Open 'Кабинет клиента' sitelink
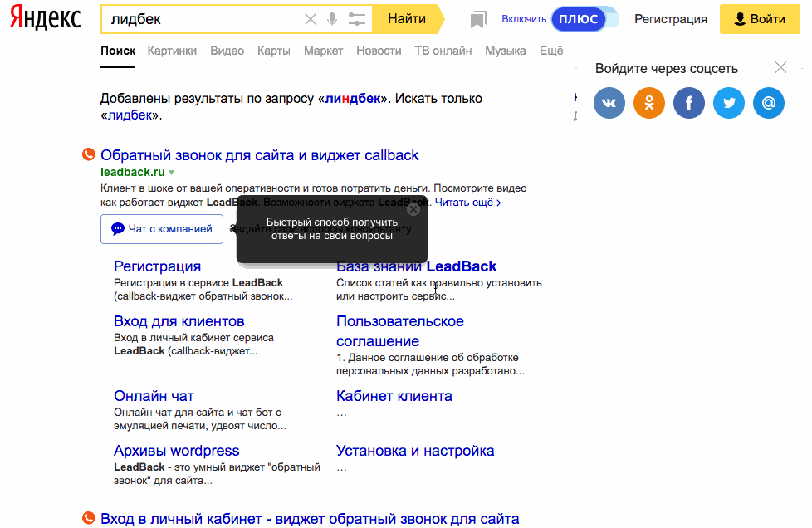This screenshot has height=528, width=812. point(394,396)
